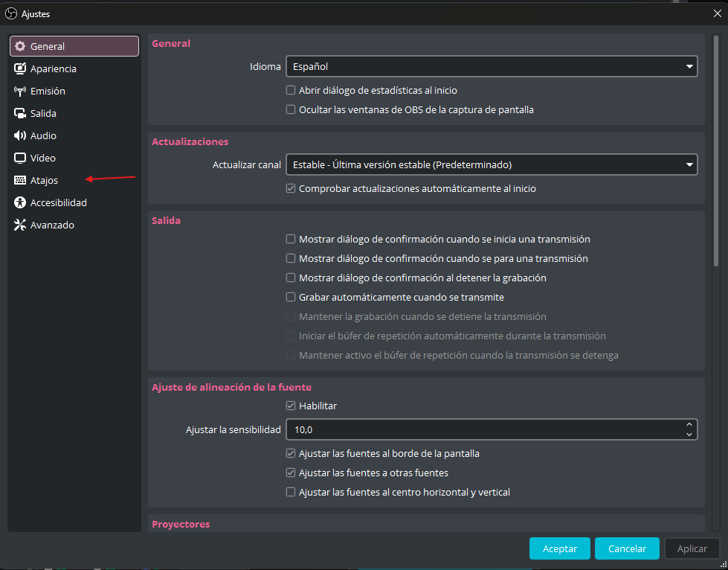Screen dimensions: 728x570
Task: Check confirmation dialog when se para una transmisión
Action: tap(291, 258)
